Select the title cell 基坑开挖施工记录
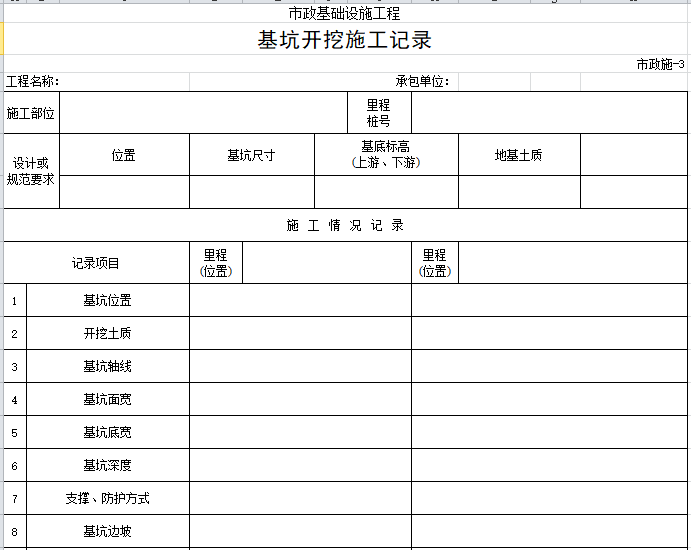The image size is (691, 550). click(x=345, y=41)
